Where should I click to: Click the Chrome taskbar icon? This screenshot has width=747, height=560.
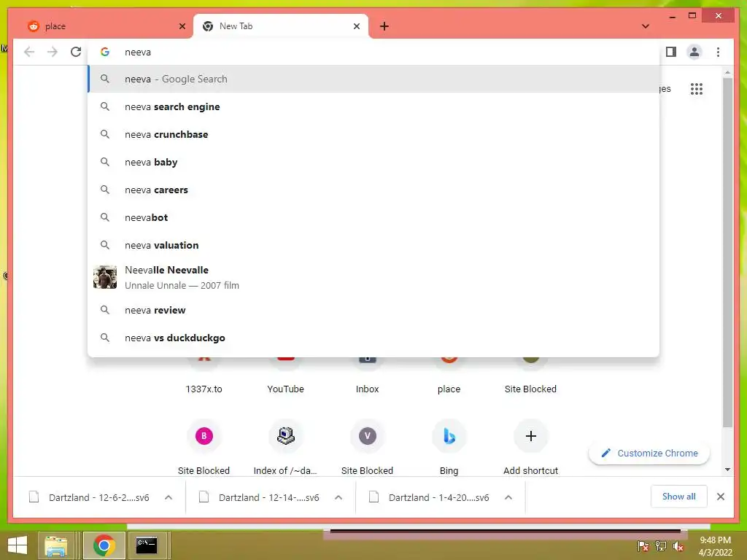click(104, 545)
